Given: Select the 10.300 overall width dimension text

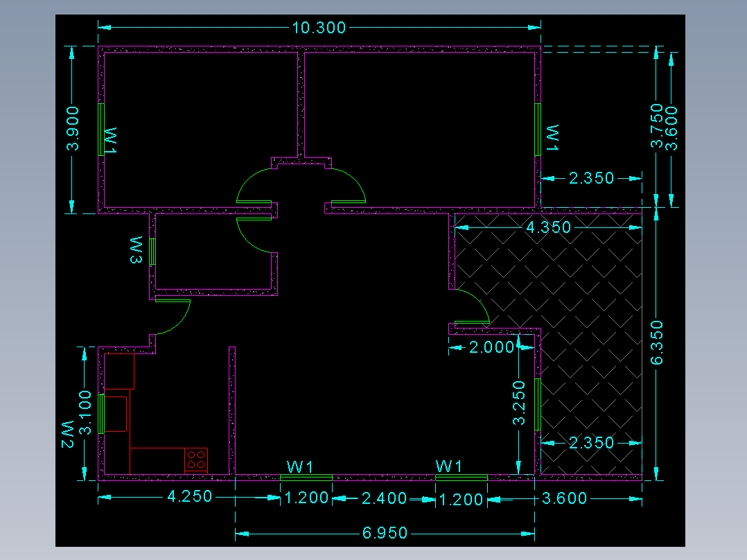Looking at the screenshot, I should point(319,28).
